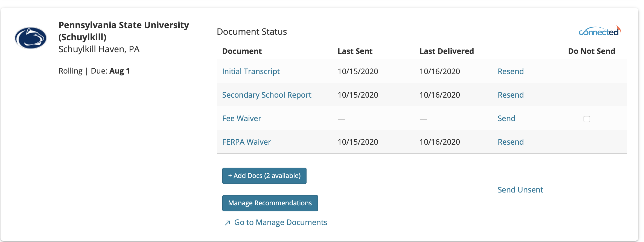The image size is (644, 242).
Task: Click Secondary School Report last sent date
Action: [358, 95]
